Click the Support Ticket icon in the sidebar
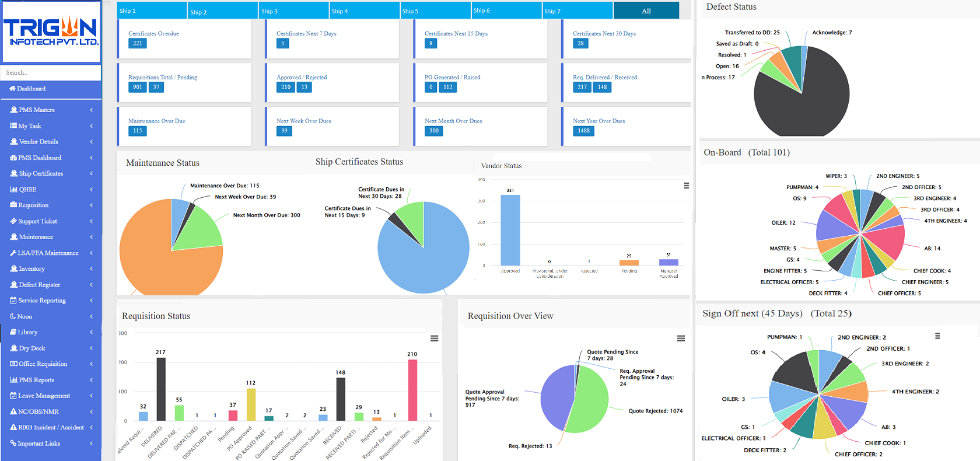Screen dimensions: 980x461 (x=13, y=221)
